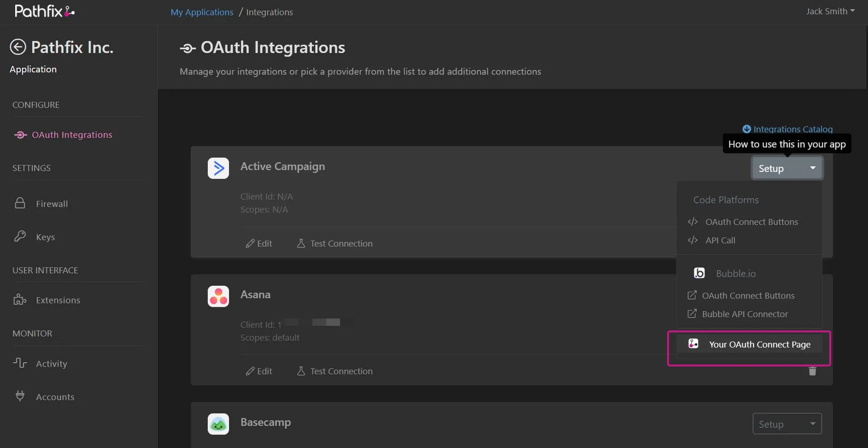Click the back arrow beside Pathfix Inc.
The width and height of the screenshot is (868, 448).
[18, 47]
